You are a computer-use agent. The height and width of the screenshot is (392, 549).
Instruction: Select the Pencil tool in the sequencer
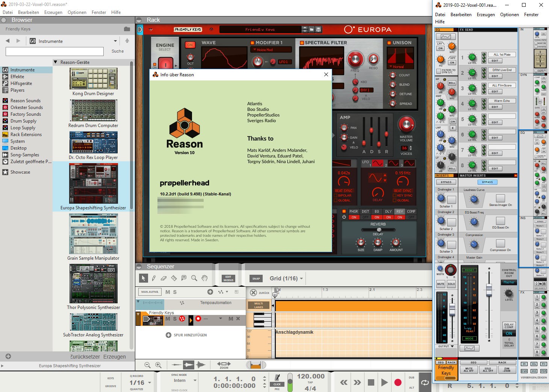[x=154, y=278]
